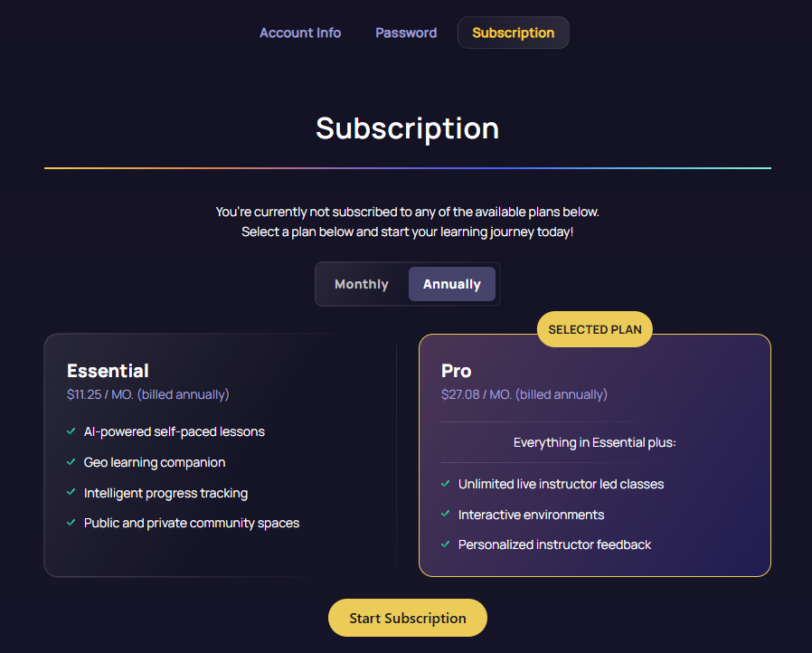812x653 pixels.
Task: Click the Pro plan $27.08 price
Action: pos(524,394)
